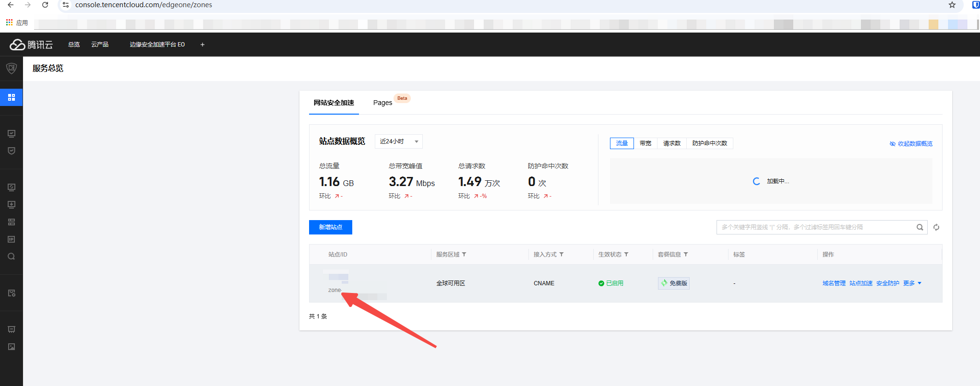Open the 应用 apps grid in the bookmarks bar
980x386 pixels.
click(x=17, y=23)
